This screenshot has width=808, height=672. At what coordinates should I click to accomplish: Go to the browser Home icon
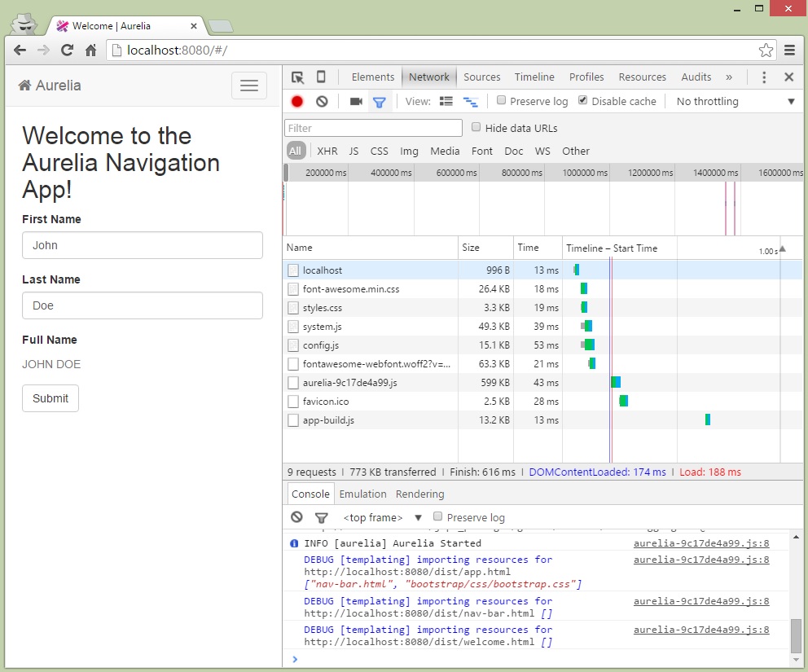pyautogui.click(x=90, y=50)
